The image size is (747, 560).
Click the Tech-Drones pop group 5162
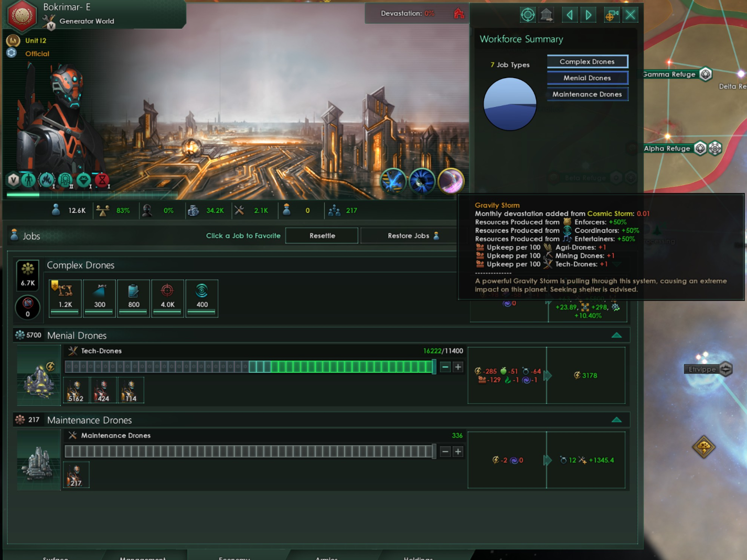click(x=76, y=390)
